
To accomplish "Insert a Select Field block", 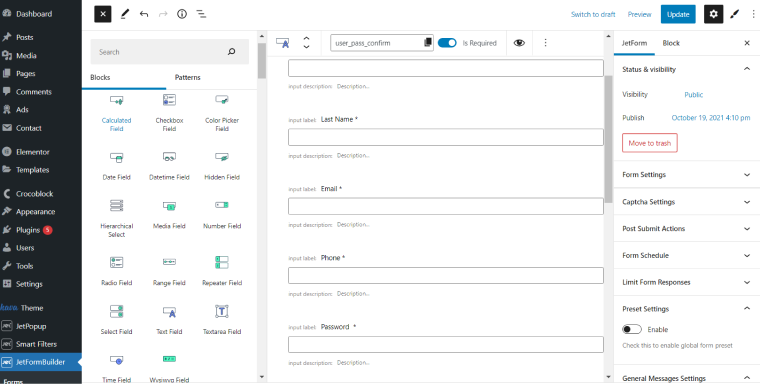I will click(116, 320).
